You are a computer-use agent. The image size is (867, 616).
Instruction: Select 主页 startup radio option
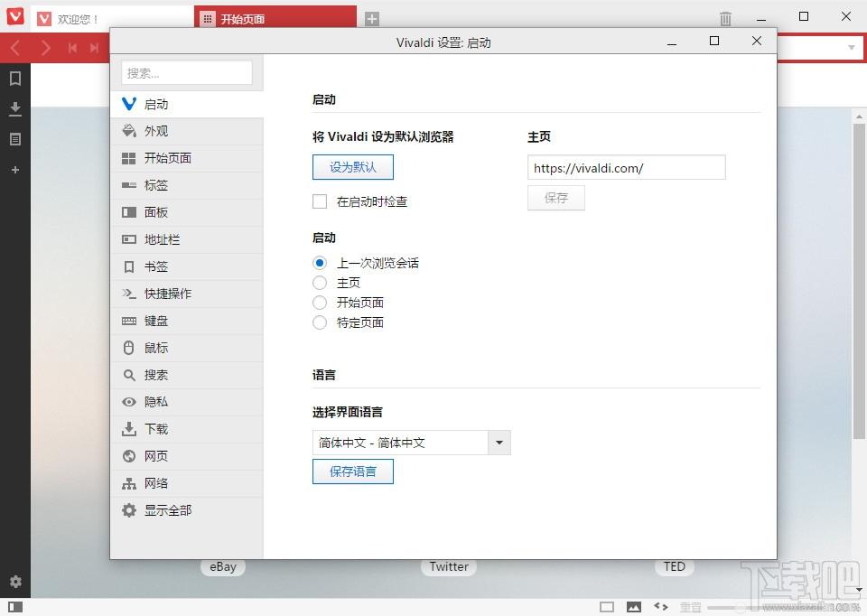click(x=320, y=283)
